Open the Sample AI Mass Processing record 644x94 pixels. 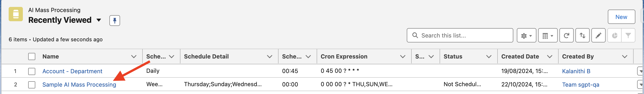click(x=79, y=85)
